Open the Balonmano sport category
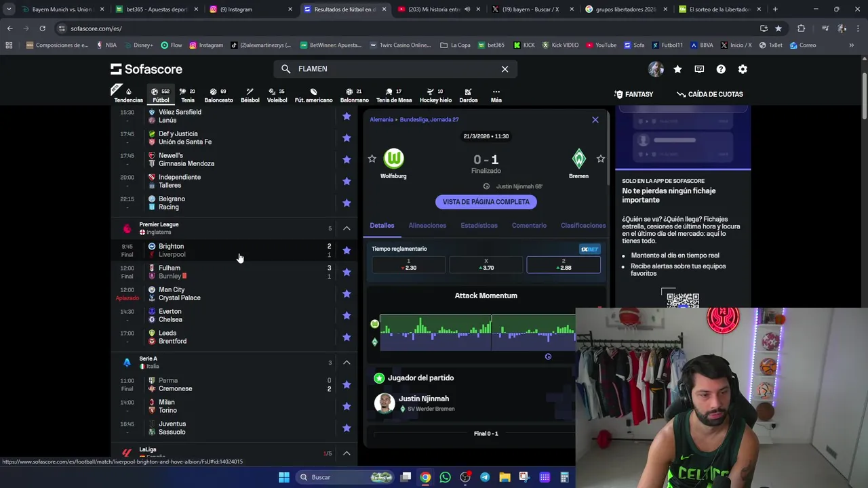868x488 pixels. pyautogui.click(x=354, y=95)
